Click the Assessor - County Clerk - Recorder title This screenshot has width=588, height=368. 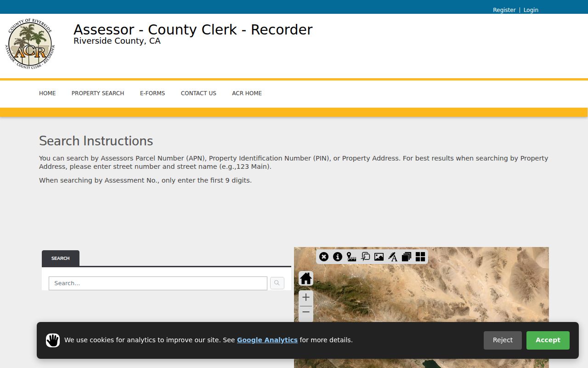coord(193,29)
